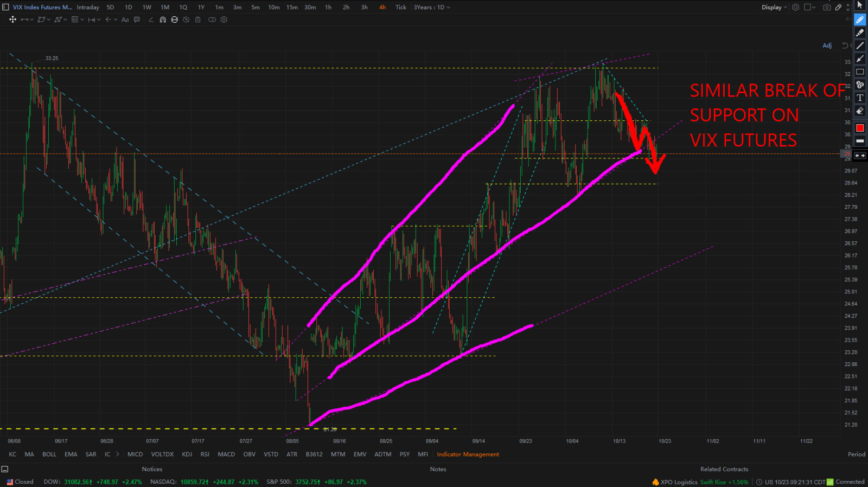
Task: Open the 3Years : 1D range dropdown
Action: 432,7
